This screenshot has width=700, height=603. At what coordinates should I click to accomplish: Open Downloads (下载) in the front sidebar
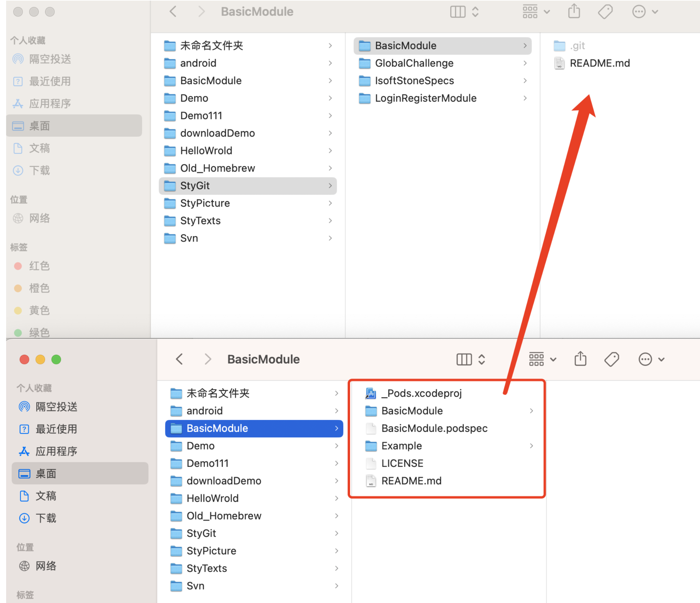(46, 518)
